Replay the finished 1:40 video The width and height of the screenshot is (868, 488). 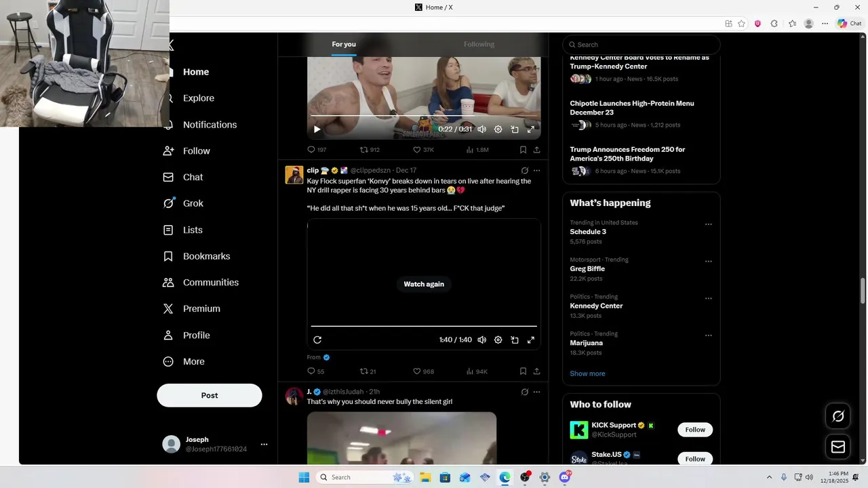tap(317, 340)
